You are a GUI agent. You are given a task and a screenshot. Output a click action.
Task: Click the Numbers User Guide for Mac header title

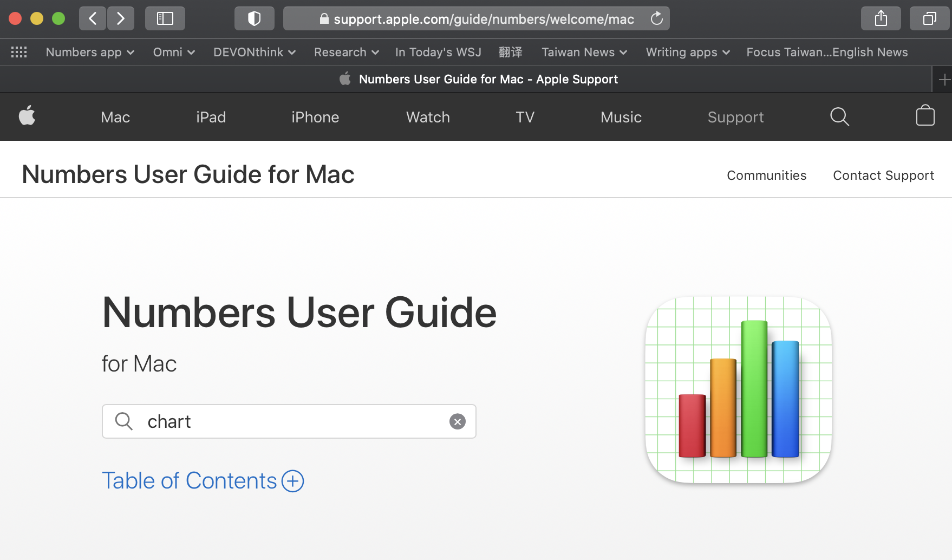[x=188, y=174]
